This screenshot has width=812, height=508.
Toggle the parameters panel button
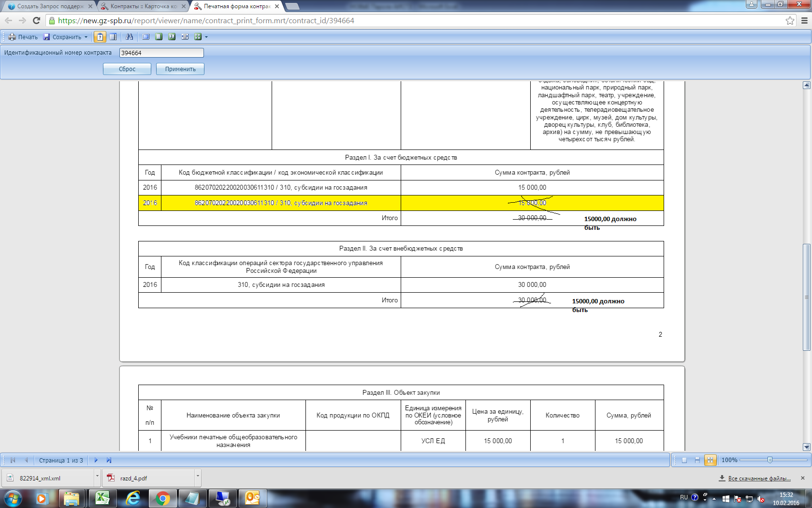100,37
